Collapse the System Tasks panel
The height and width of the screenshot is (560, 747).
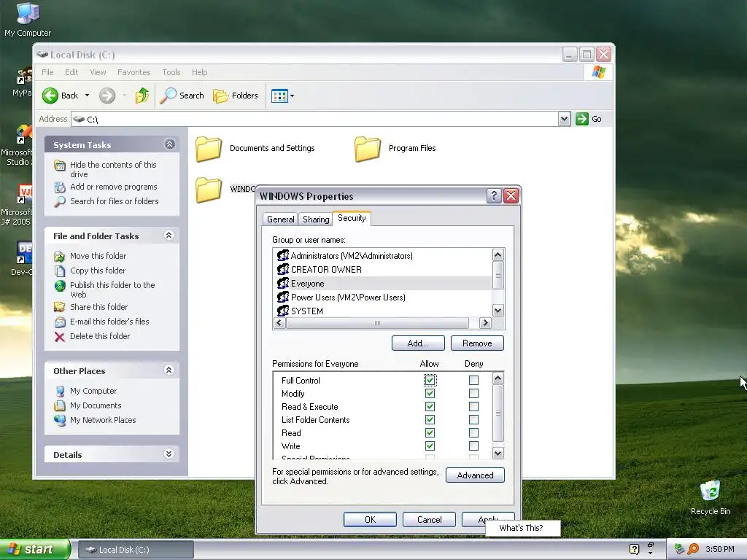point(169,144)
